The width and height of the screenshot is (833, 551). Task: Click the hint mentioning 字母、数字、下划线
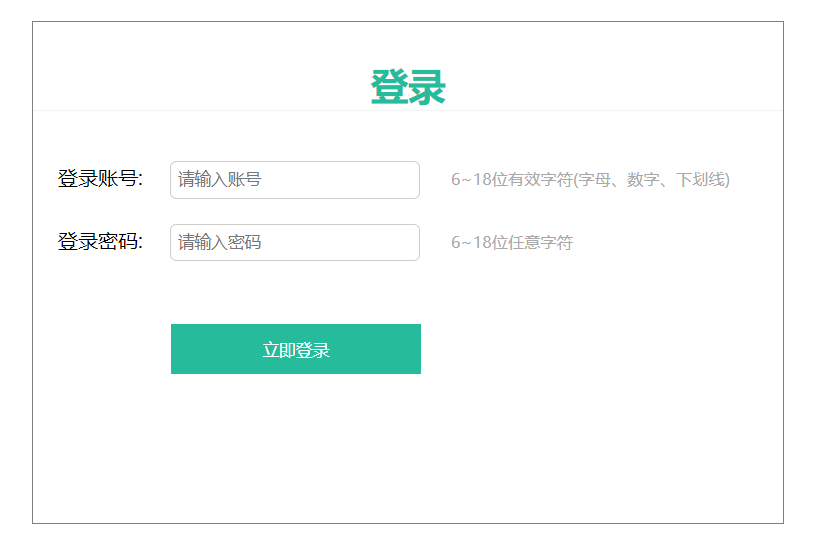point(590,180)
